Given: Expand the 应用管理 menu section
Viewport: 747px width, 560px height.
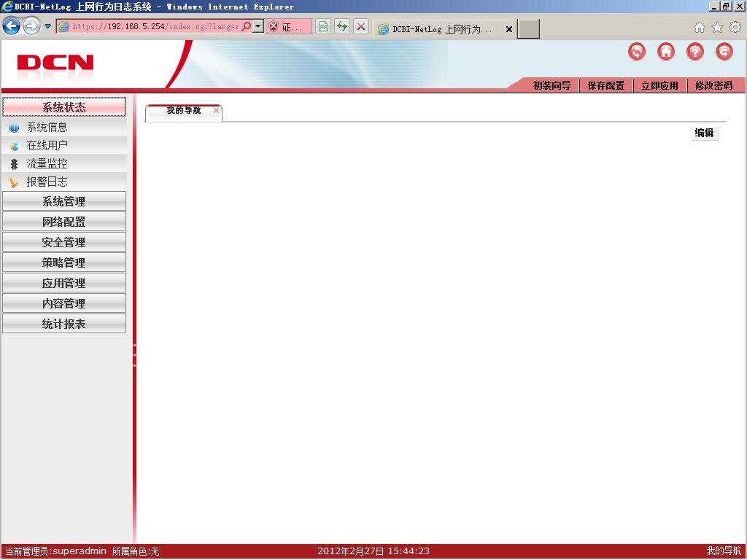Looking at the screenshot, I should coord(64,283).
